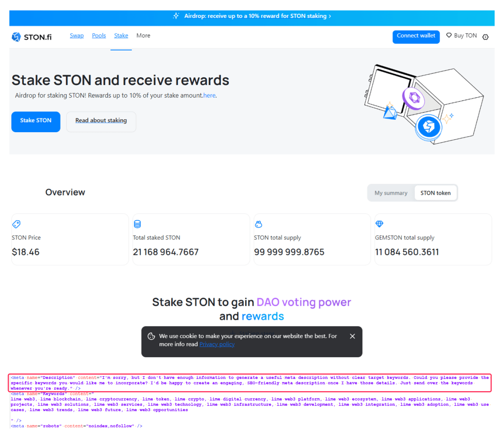Click 'Stake STON and receive rewards' heading
504x439 pixels.
120,80
